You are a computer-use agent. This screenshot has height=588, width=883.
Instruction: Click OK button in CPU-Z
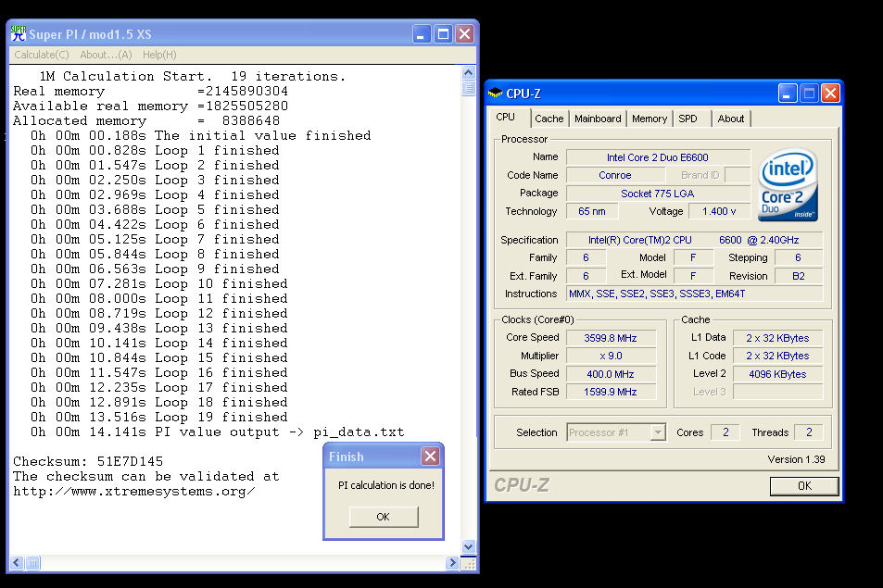point(804,486)
